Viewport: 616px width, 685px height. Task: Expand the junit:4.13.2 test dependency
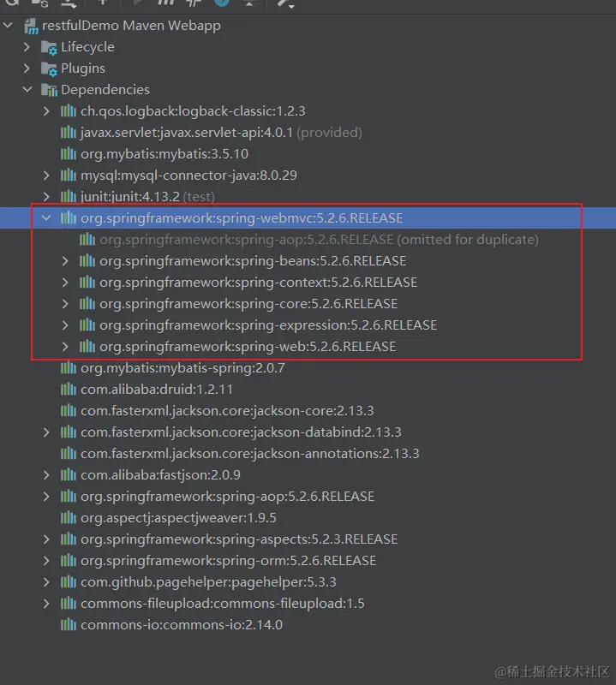46,197
